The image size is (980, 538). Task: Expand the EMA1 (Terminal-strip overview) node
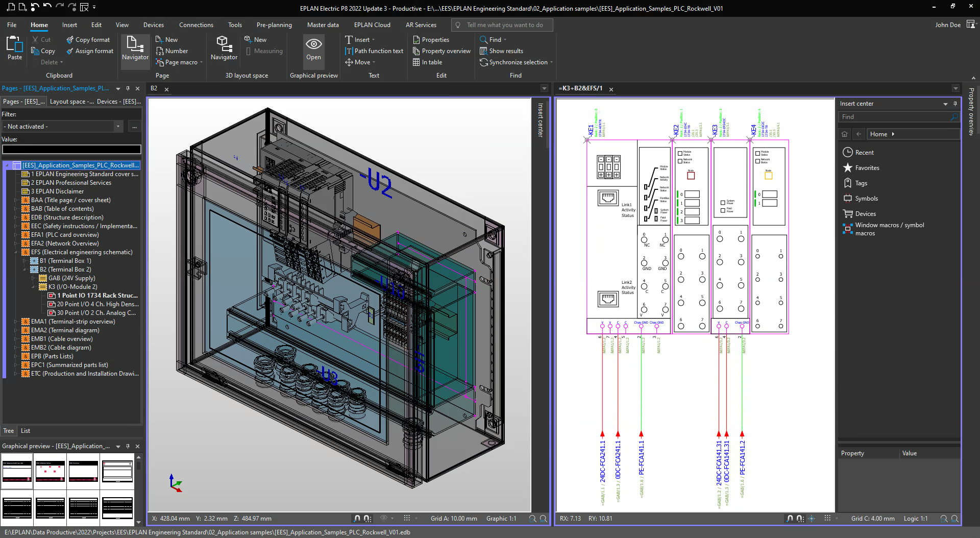coord(16,322)
